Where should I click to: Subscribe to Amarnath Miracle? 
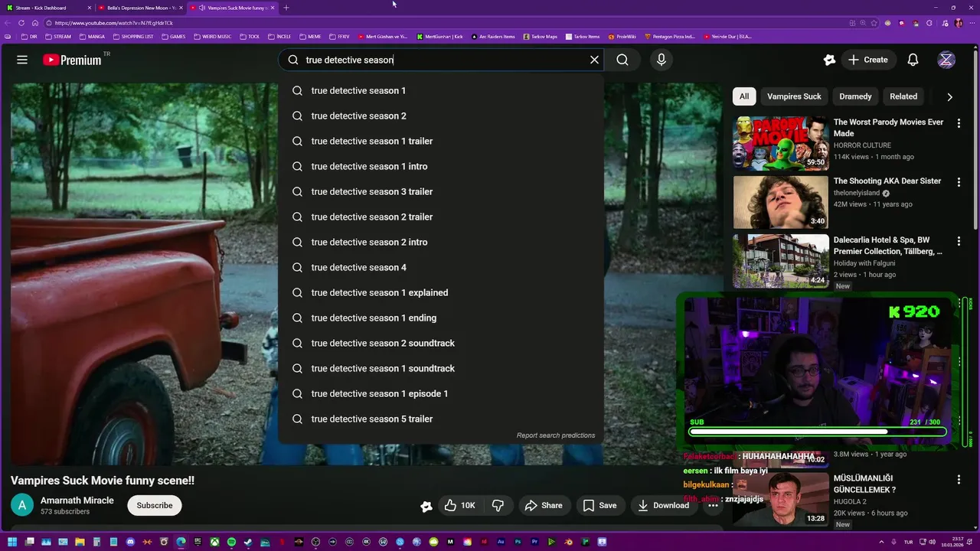point(155,505)
